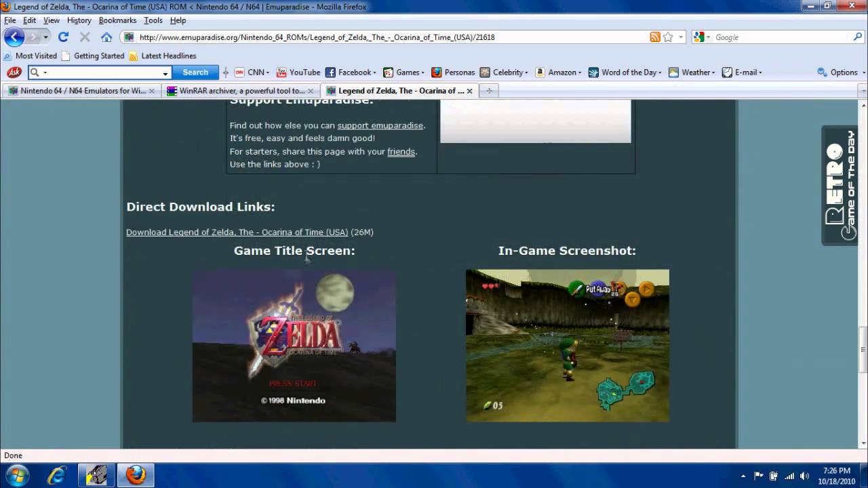Viewport: 868px width, 488px height.
Task: Follow the friends link
Action: [401, 152]
